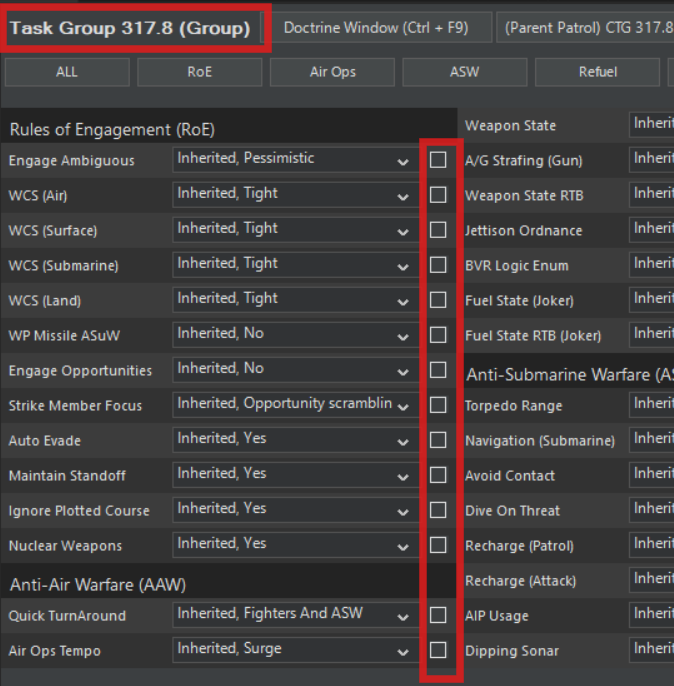The image size is (674, 686).
Task: Click the Dipping Sonar label
Action: tap(512, 651)
